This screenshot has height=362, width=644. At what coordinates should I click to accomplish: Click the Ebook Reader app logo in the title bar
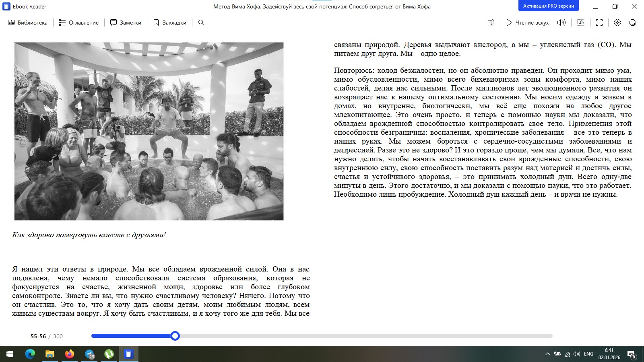(6, 6)
